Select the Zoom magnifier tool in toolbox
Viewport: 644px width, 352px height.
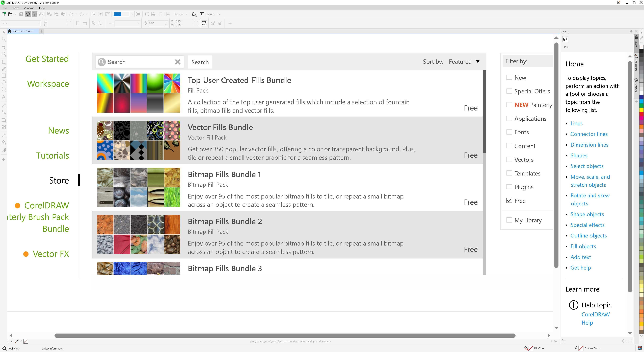coord(4,54)
